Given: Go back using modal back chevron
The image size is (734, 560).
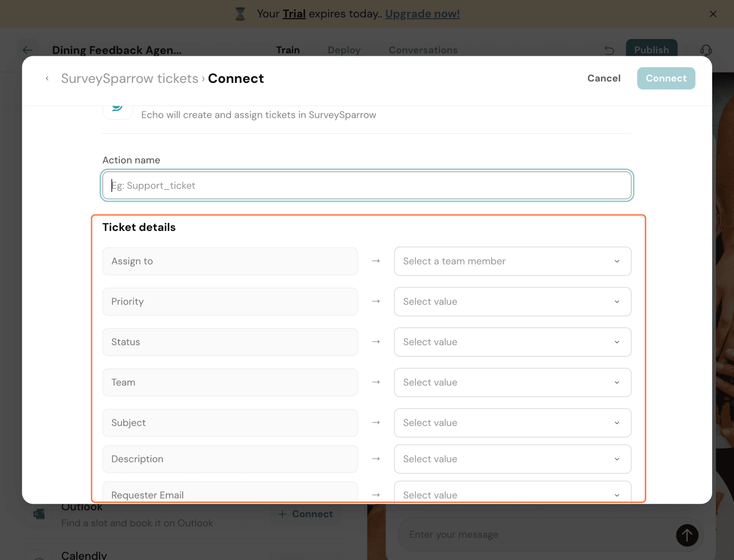Looking at the screenshot, I should coord(47,78).
